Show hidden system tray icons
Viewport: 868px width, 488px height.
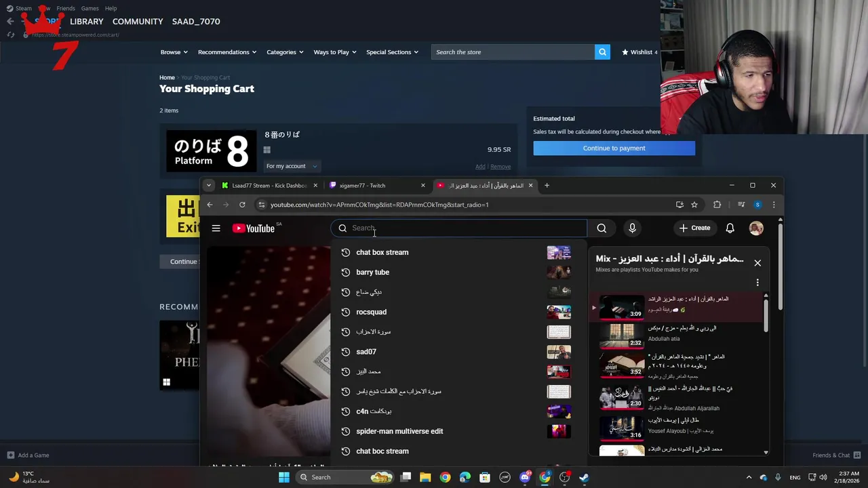point(749,477)
